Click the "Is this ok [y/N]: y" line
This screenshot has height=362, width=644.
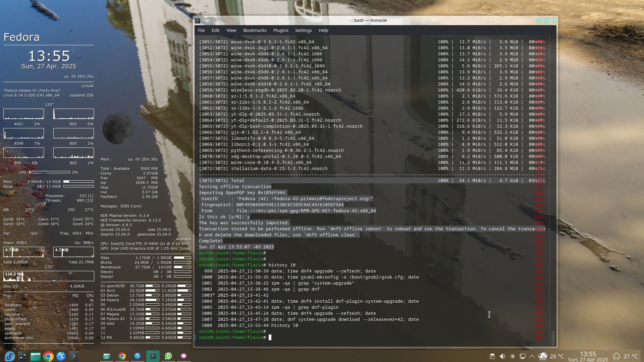click(224, 217)
